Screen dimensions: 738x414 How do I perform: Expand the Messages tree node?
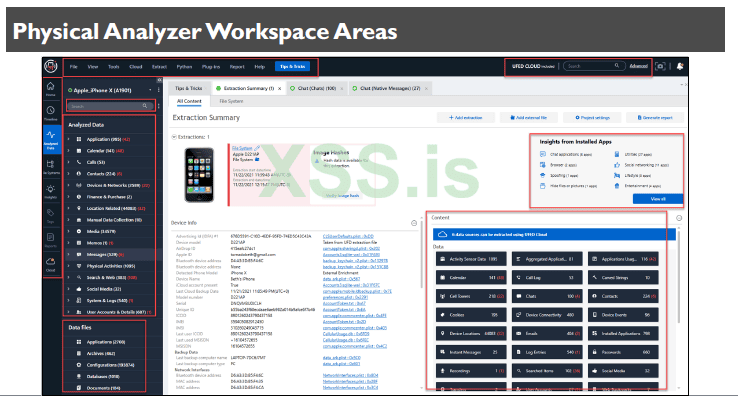coord(69,254)
